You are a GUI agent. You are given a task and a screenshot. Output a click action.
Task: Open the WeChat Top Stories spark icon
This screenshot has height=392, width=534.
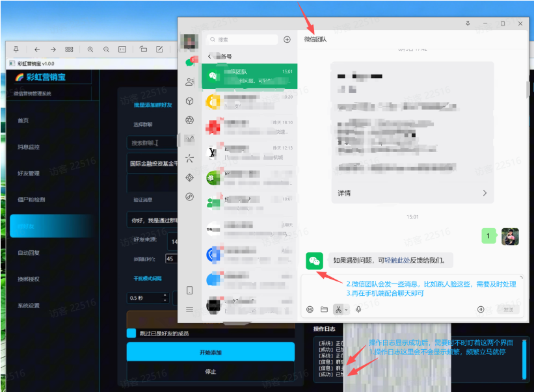(x=190, y=158)
